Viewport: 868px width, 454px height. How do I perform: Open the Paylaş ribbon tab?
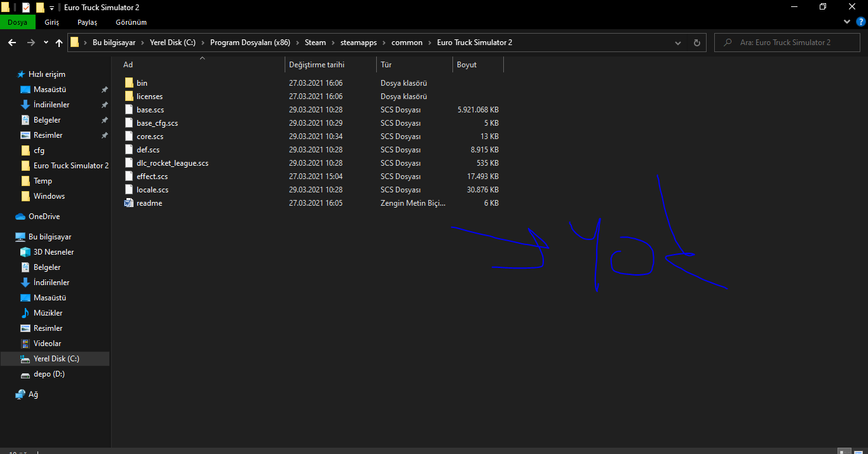point(88,22)
